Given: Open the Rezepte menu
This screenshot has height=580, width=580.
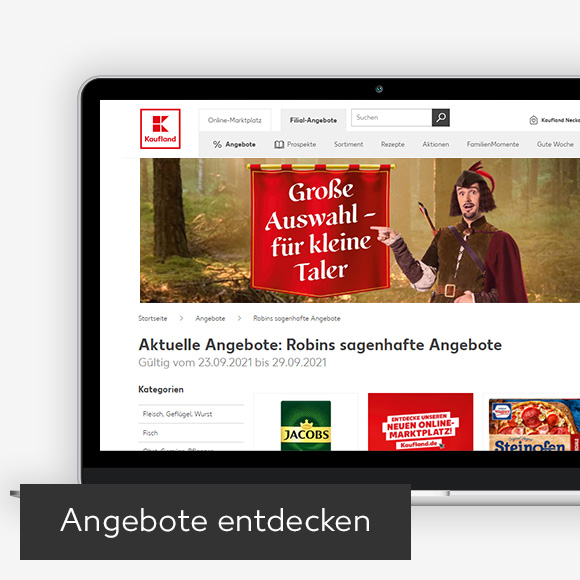Looking at the screenshot, I should (x=392, y=144).
